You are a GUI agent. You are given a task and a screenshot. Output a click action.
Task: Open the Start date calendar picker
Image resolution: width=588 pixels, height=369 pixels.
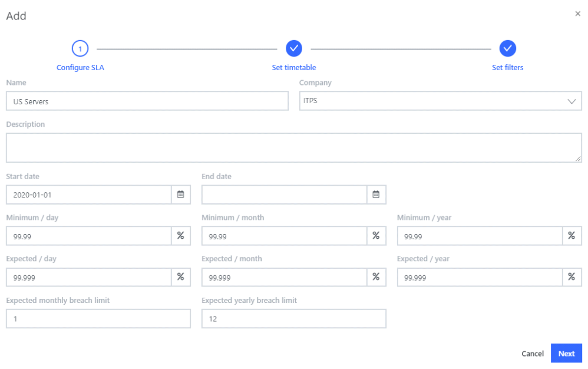click(181, 195)
